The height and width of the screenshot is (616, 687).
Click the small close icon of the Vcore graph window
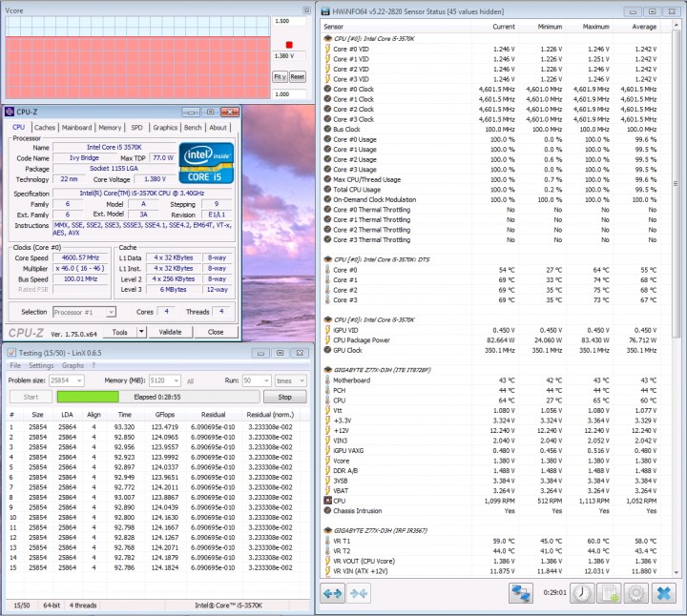coord(306,10)
